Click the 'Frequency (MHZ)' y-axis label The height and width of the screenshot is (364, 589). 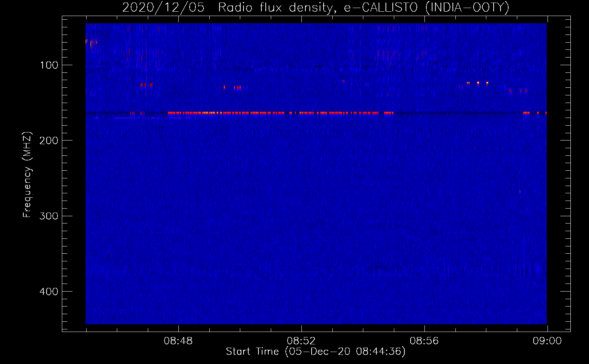pos(27,175)
